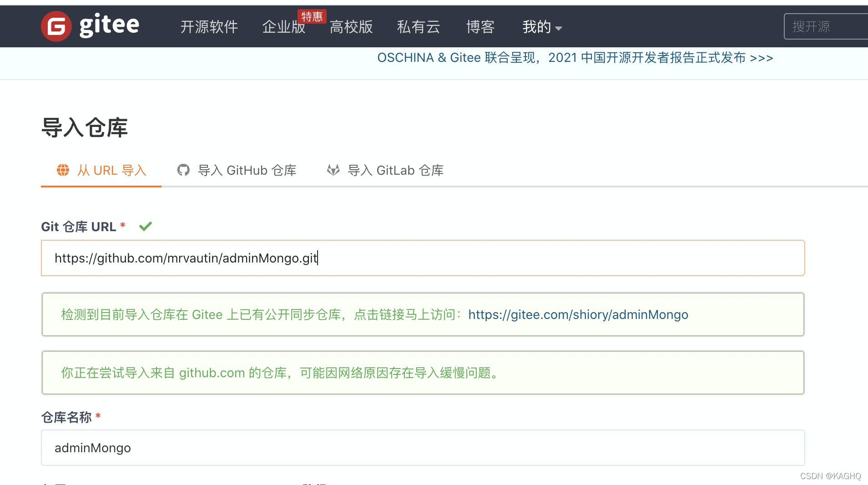Click the 检测到目前导入仓库 notice text
The height and width of the screenshot is (485, 868).
tap(262, 314)
